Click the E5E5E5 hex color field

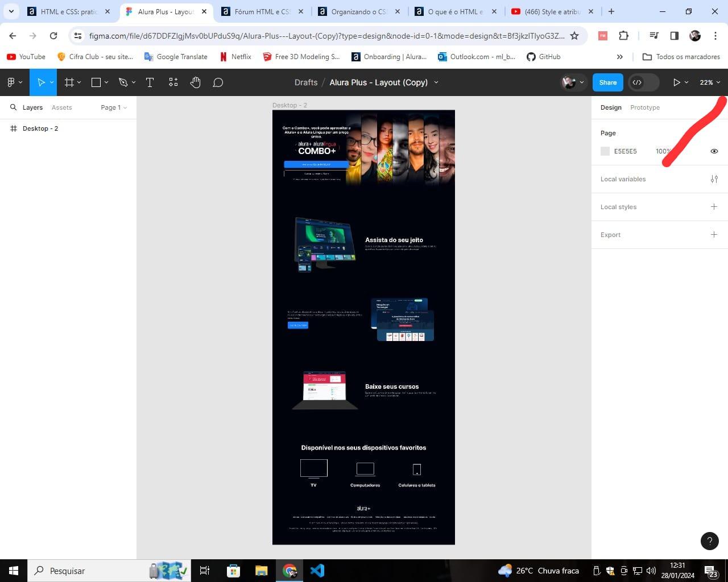pyautogui.click(x=626, y=151)
